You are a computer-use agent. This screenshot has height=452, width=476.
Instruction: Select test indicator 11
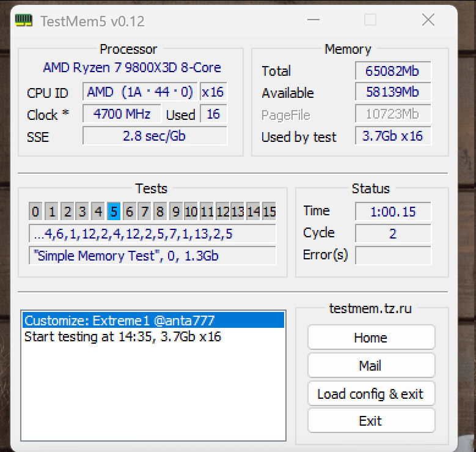pyautogui.click(x=207, y=211)
